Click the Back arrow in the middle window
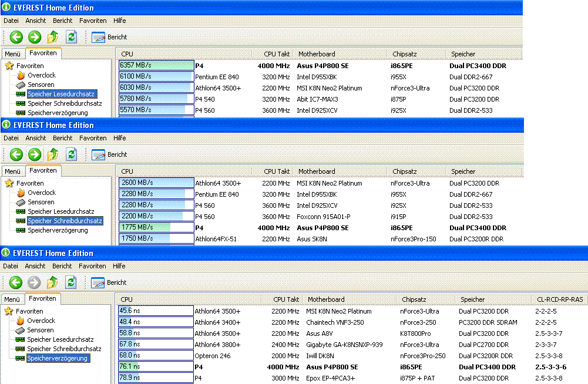Image resolution: width=588 pixels, height=384 pixels. tap(16, 154)
